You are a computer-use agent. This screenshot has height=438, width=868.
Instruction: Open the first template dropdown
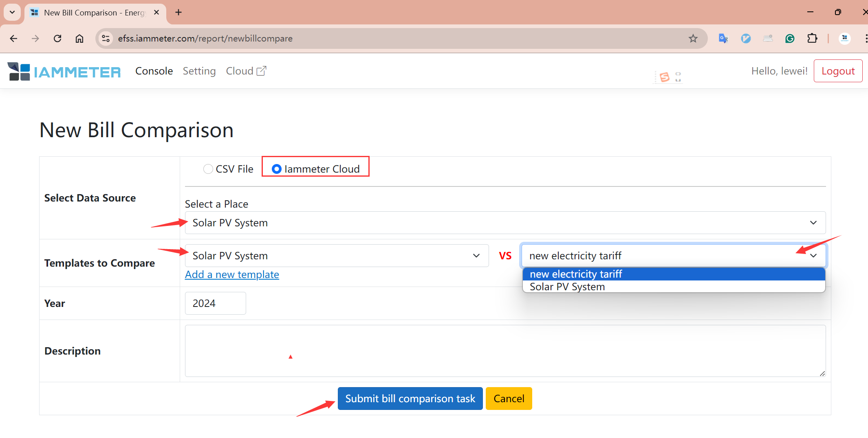(337, 256)
